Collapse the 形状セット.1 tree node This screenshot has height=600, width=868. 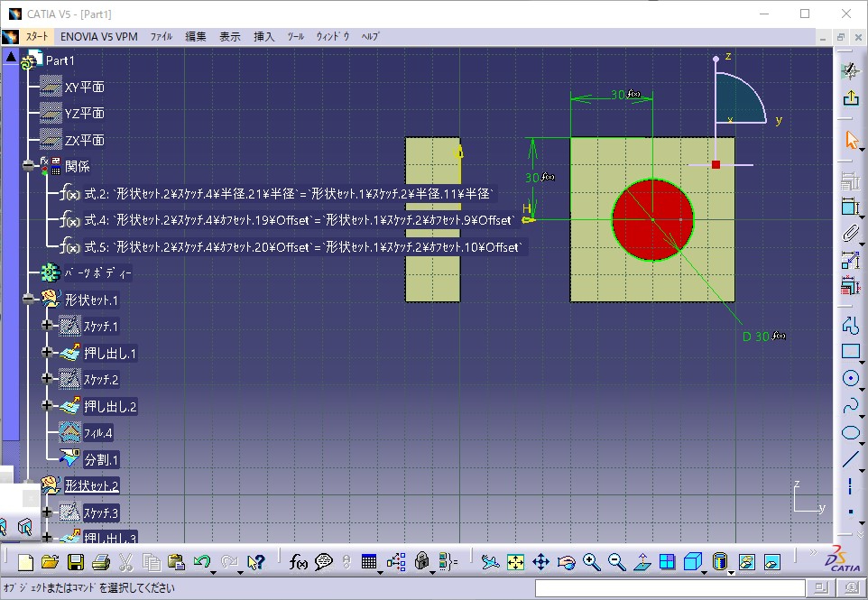(28, 300)
